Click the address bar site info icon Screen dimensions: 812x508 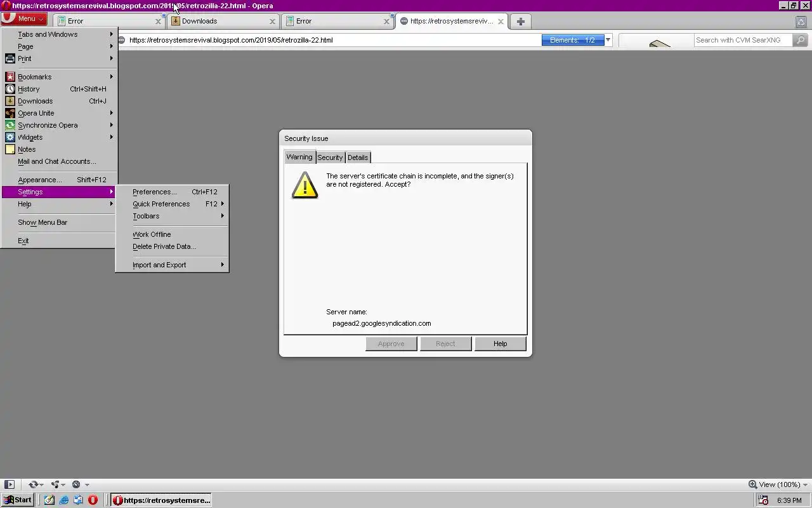122,40
